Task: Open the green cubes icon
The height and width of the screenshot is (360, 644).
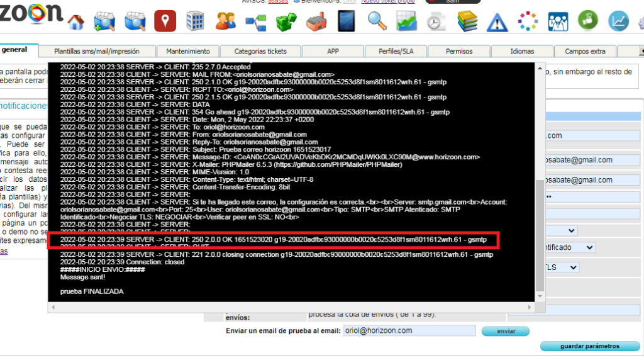Action: point(286,22)
